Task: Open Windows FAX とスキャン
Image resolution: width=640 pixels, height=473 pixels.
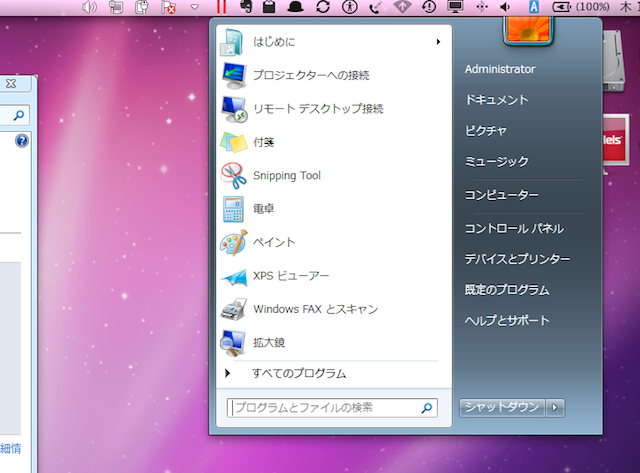Action: coord(333,309)
